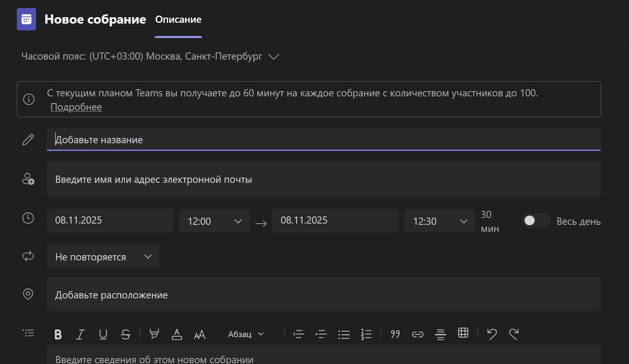Click the clock time icon
The width and height of the screenshot is (629, 364).
click(x=28, y=218)
